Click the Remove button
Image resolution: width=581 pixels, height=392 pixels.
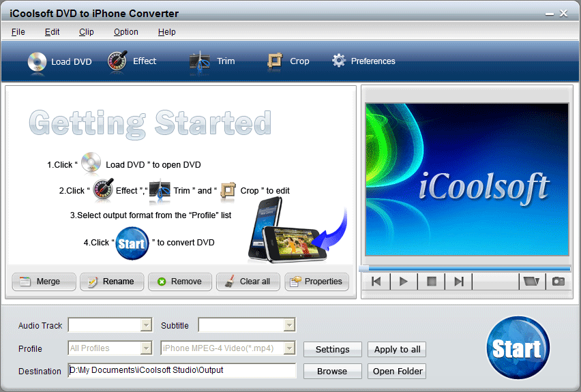point(180,282)
